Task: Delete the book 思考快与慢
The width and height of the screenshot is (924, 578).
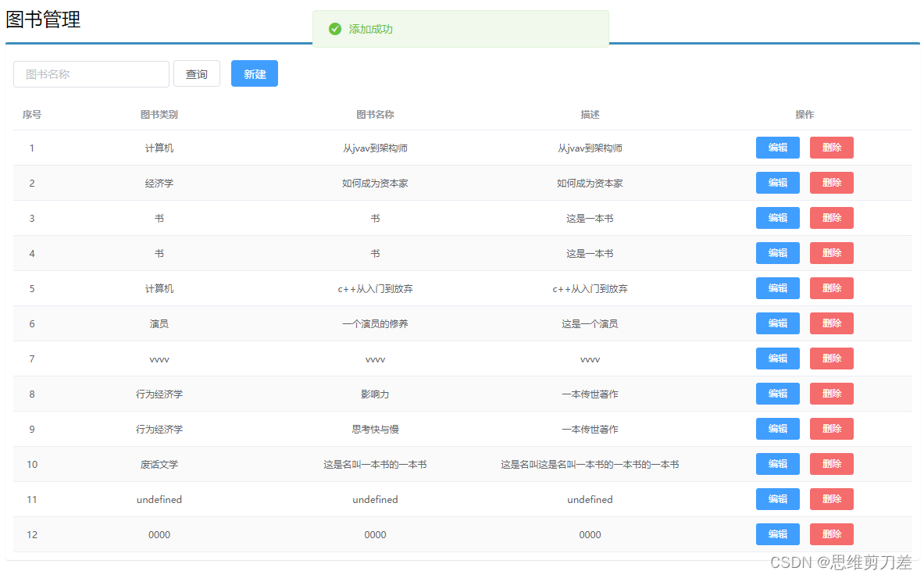Action: (x=831, y=428)
